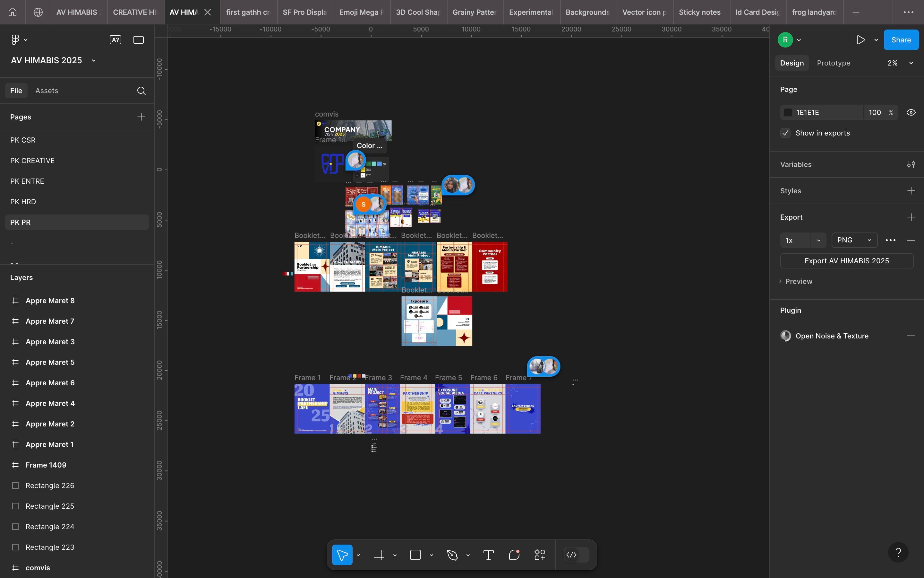
Task: Click the Present play icon
Action: [x=860, y=40]
